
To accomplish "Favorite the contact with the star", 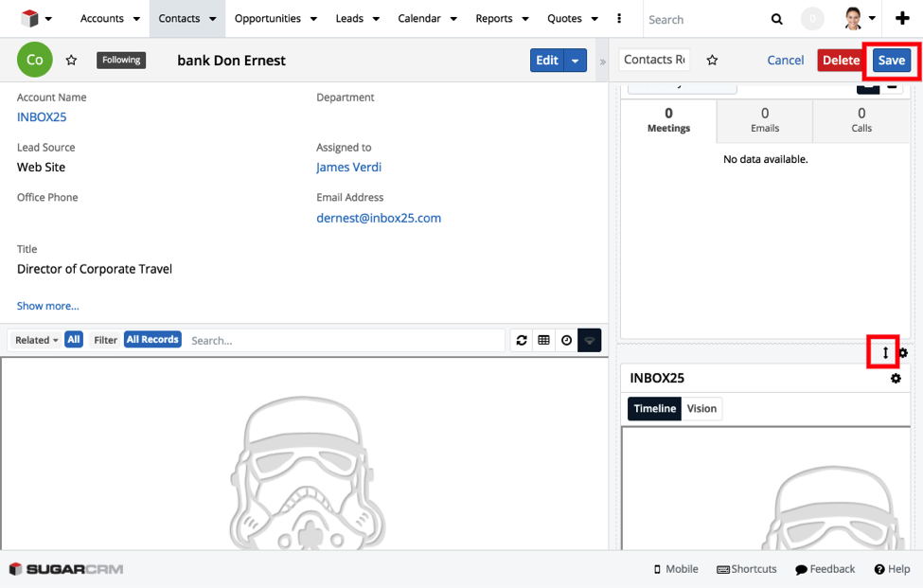I will (71, 60).
